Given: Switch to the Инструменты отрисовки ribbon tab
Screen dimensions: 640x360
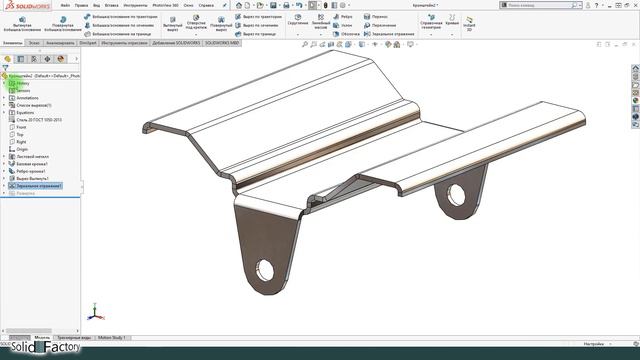Looking at the screenshot, I should click(x=124, y=43).
